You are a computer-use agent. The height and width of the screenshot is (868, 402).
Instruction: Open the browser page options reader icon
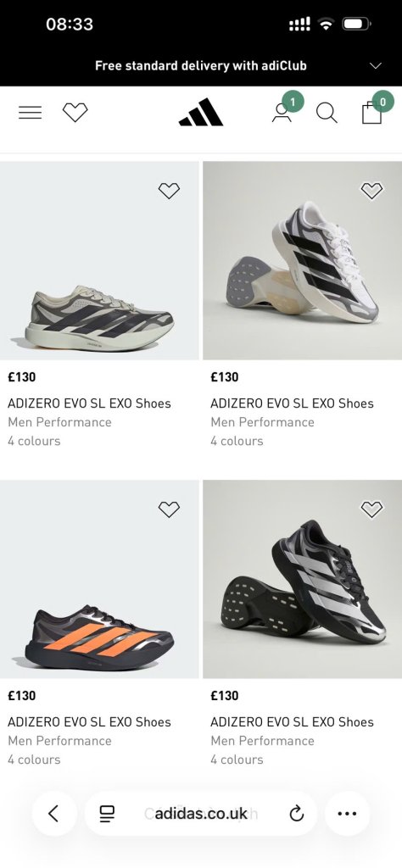coord(107,813)
